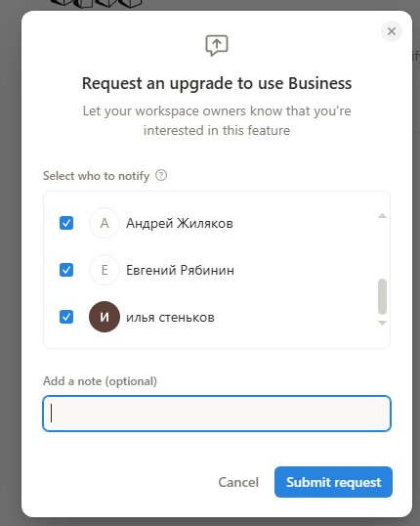Screen dimensions: 420x526
Task: Click the scroll down arrow in notify list
Action: [x=382, y=323]
